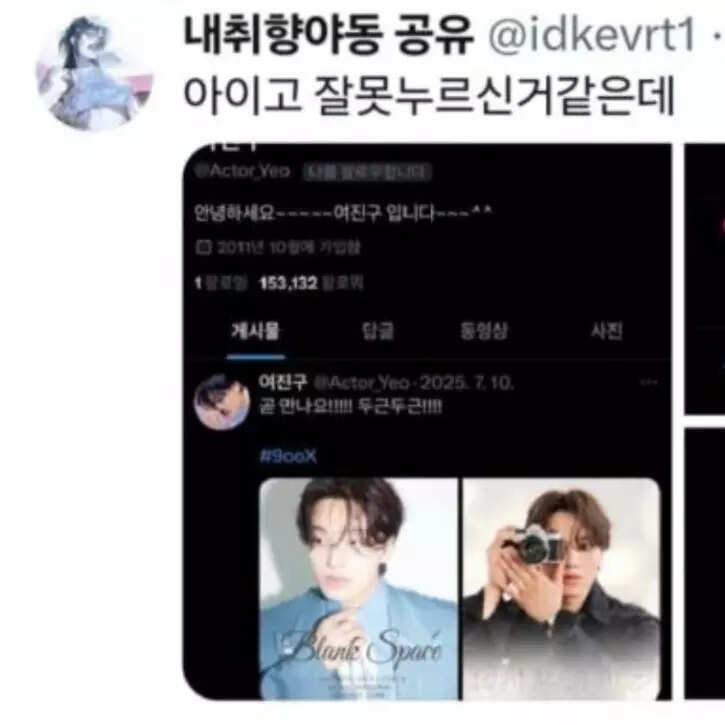This screenshot has width=725, height=725.
Task: Click the 나를 팔로우합니다 badge
Action: click(367, 172)
